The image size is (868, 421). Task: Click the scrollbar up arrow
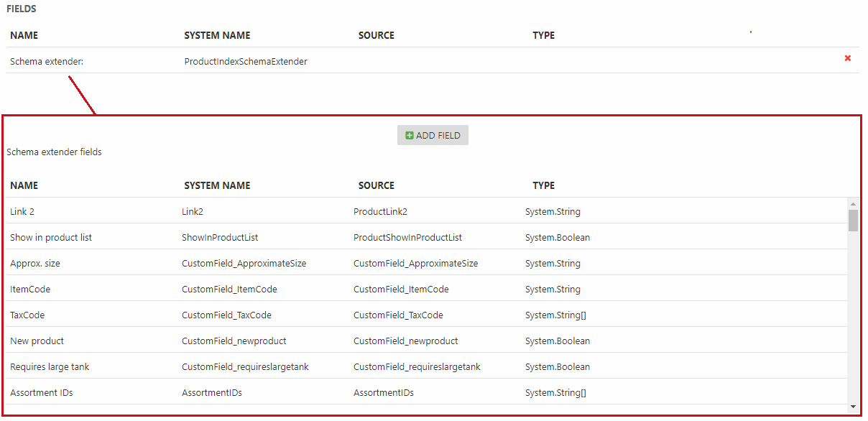click(x=853, y=203)
